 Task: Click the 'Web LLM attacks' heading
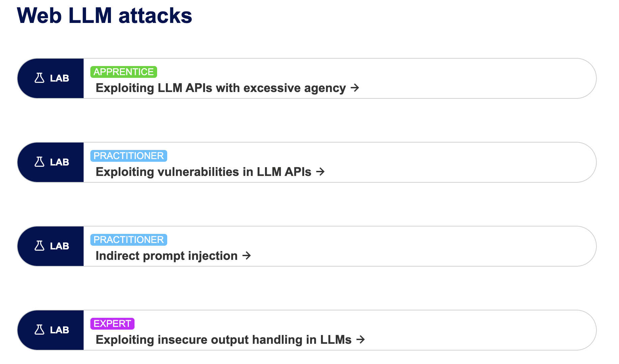105,16
